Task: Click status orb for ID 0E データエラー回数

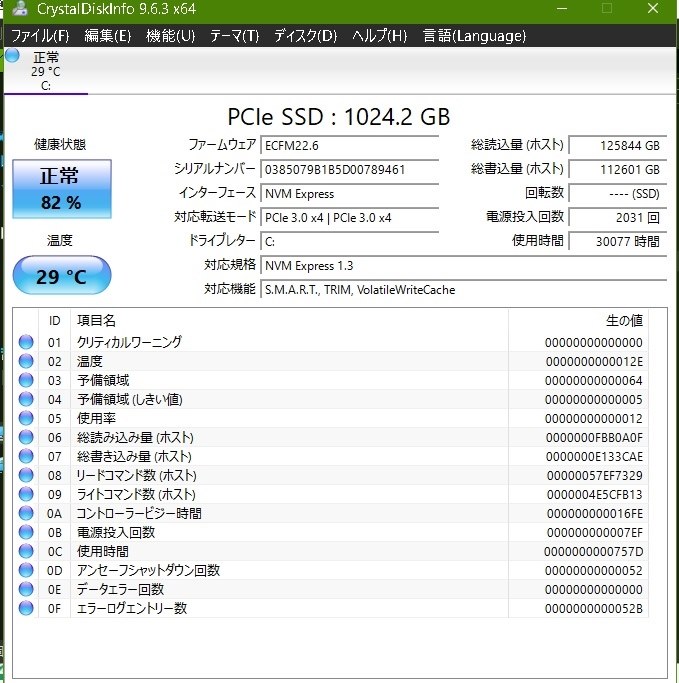Action: pos(26,589)
